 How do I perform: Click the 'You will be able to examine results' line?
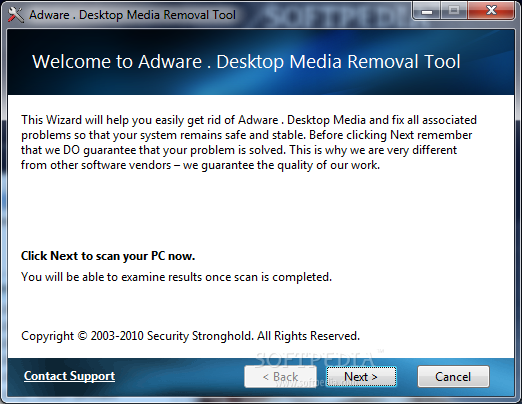pyautogui.click(x=176, y=277)
